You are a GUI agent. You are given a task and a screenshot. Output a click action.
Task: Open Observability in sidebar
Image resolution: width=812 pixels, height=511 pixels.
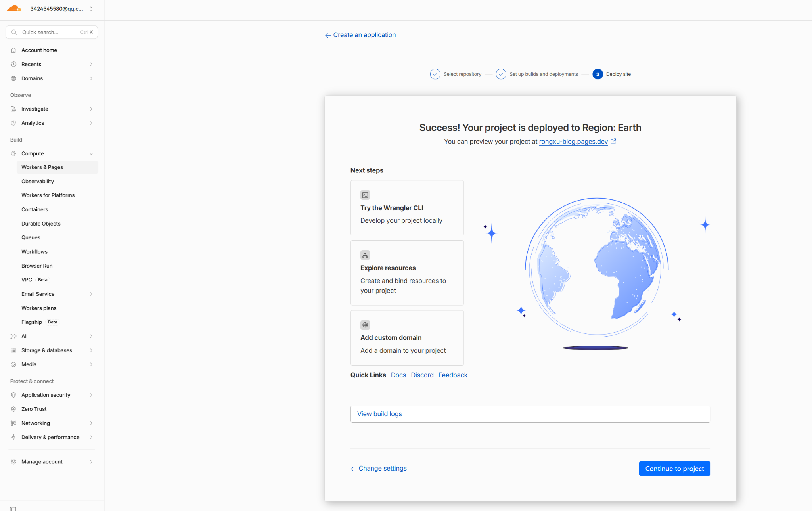(x=38, y=181)
